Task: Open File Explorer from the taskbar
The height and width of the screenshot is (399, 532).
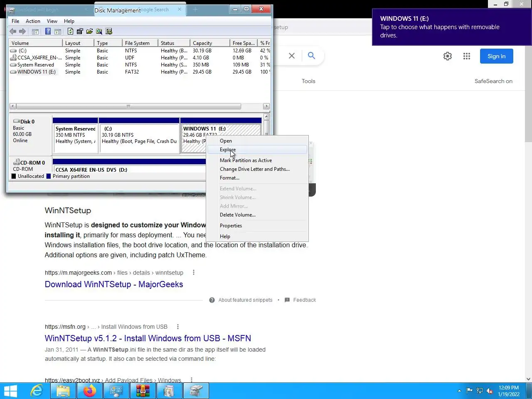Action: click(x=63, y=391)
